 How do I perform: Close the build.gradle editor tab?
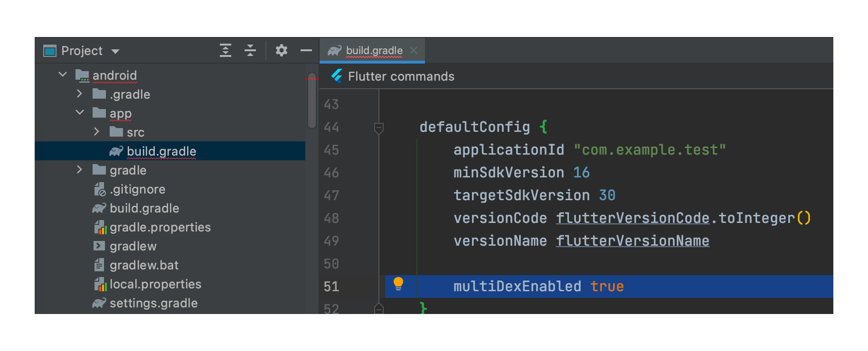coord(414,50)
